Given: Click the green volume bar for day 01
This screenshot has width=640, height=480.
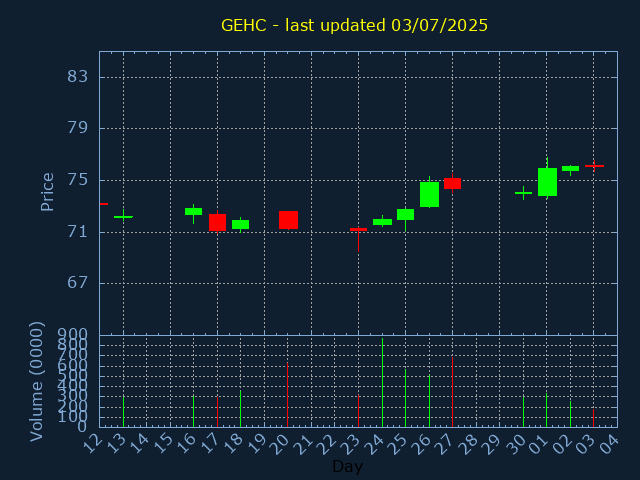Looking at the screenshot, I should click(x=547, y=410).
